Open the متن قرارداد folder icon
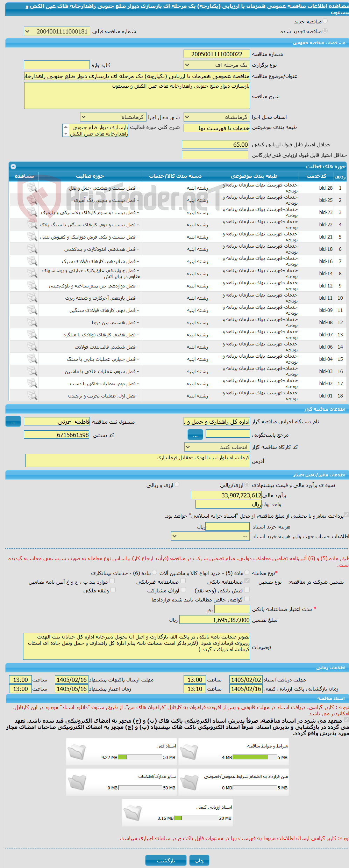The width and height of the screenshot is (349, 868). tap(189, 782)
